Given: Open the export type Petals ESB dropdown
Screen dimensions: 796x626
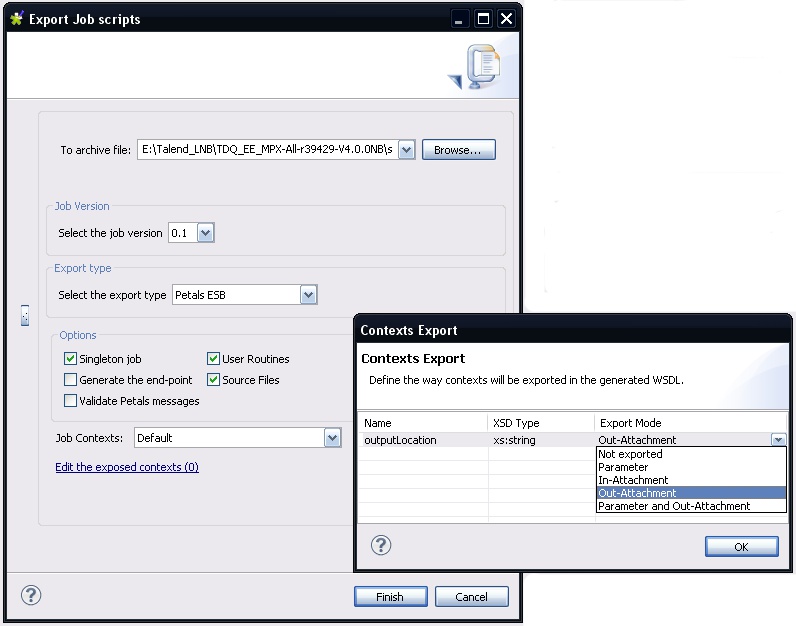Looking at the screenshot, I should point(308,295).
